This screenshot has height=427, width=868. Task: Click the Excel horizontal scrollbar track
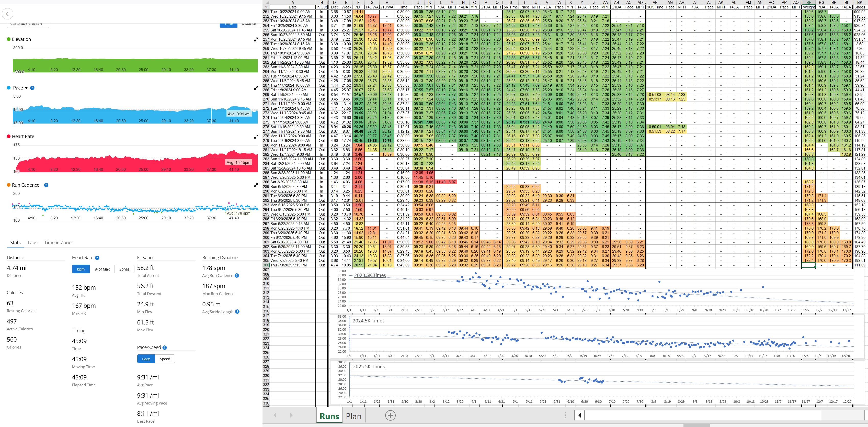point(703,415)
